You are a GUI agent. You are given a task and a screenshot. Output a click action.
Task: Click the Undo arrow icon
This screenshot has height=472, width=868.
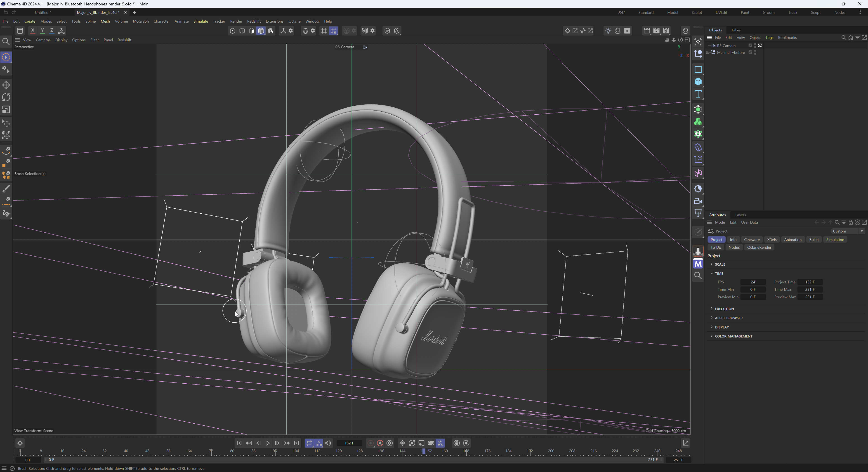pos(5,12)
